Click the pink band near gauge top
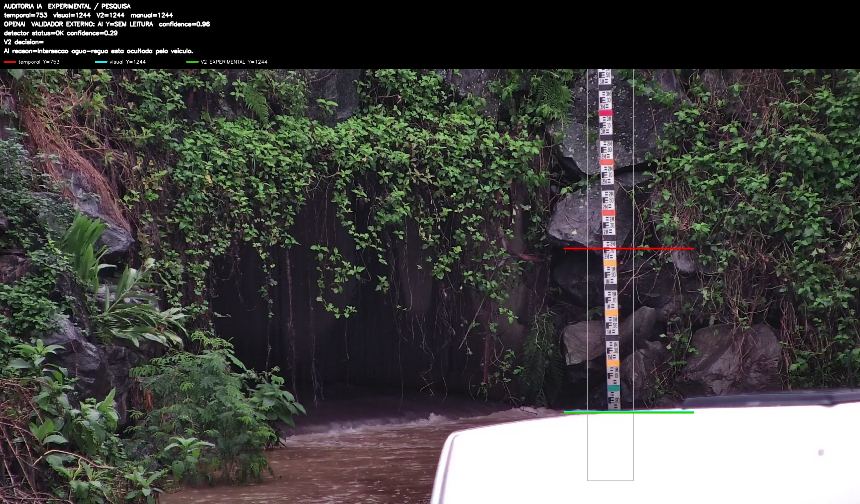 point(606,113)
